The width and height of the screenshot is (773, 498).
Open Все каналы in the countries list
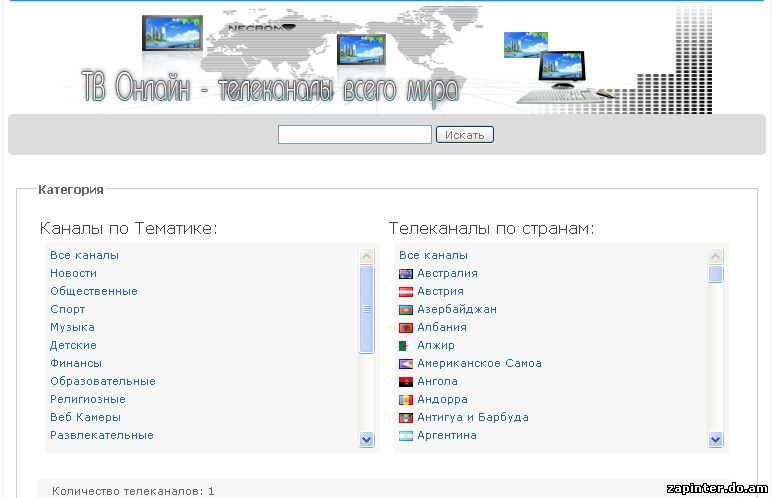(x=433, y=255)
